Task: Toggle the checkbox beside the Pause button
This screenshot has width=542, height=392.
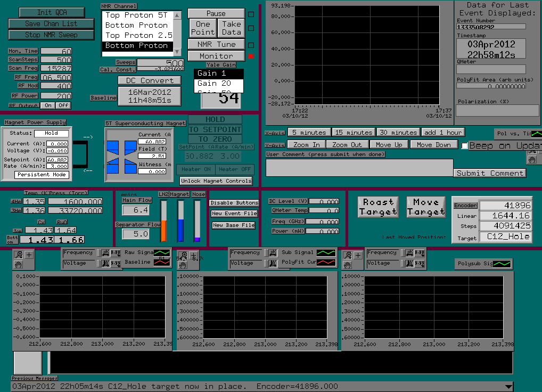Action: (251, 14)
